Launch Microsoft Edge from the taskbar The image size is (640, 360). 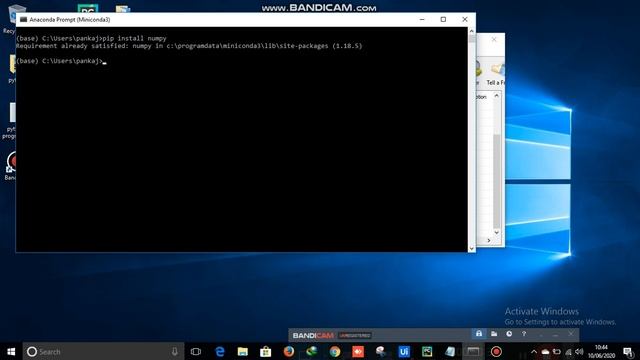220,351
